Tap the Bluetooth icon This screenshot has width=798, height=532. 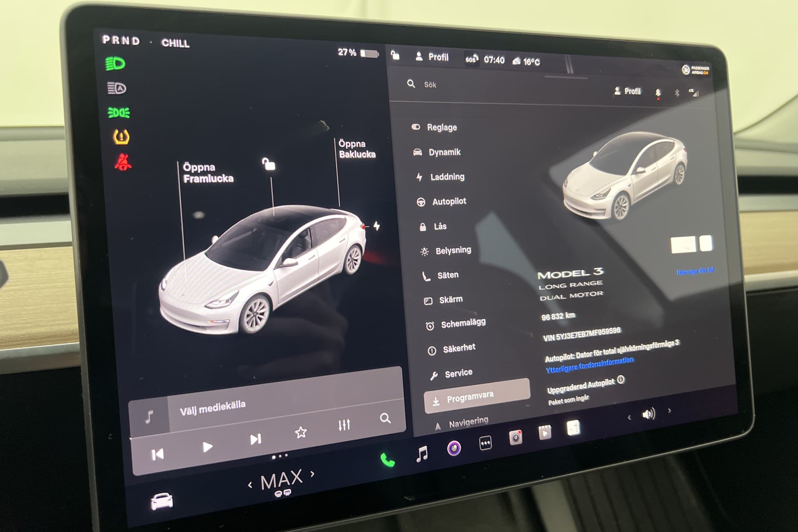coord(677,93)
